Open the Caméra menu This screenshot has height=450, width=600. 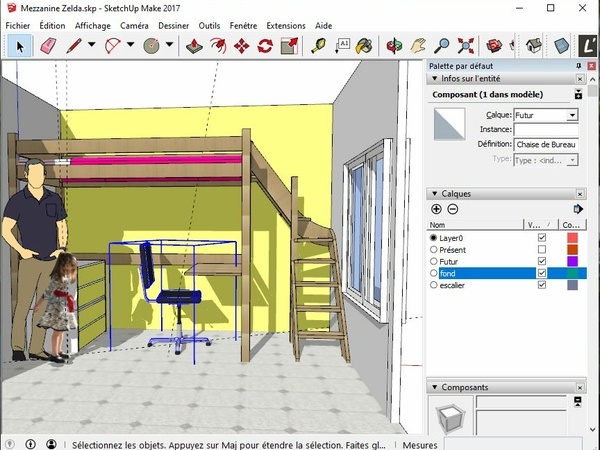coord(134,25)
